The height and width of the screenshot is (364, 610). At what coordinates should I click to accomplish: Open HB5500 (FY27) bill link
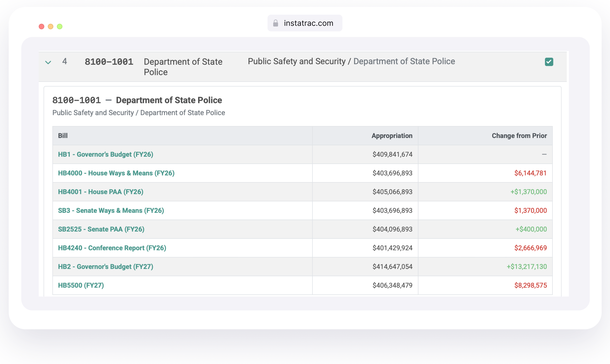[x=81, y=285]
